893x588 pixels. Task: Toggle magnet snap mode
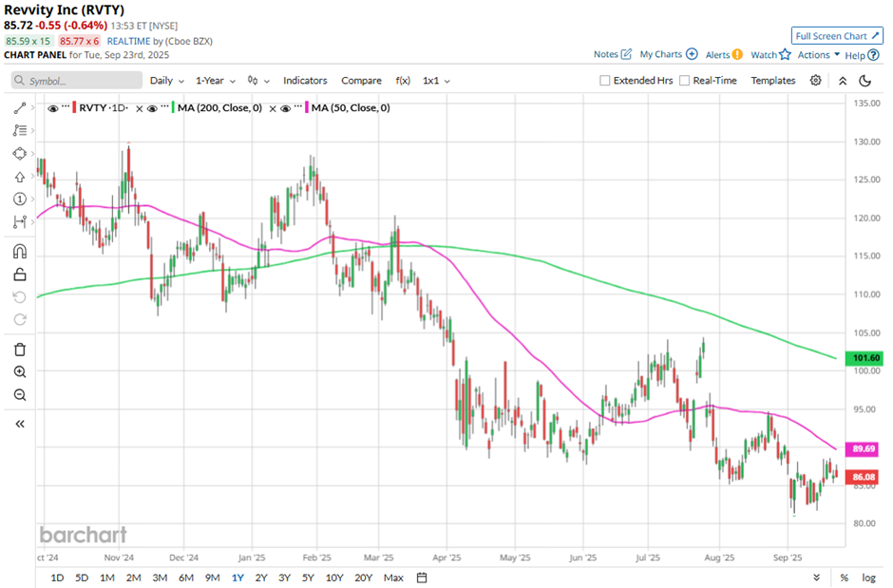click(20, 251)
